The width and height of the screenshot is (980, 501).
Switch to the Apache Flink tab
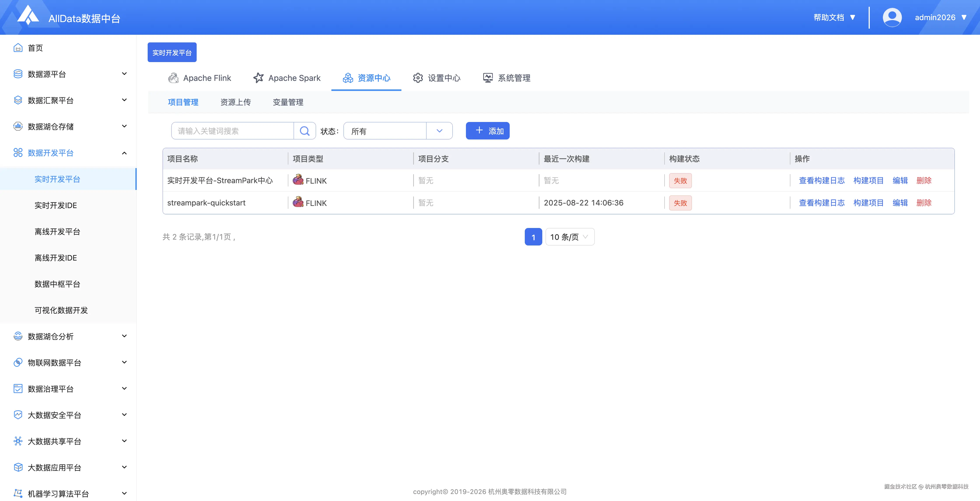pyautogui.click(x=200, y=78)
